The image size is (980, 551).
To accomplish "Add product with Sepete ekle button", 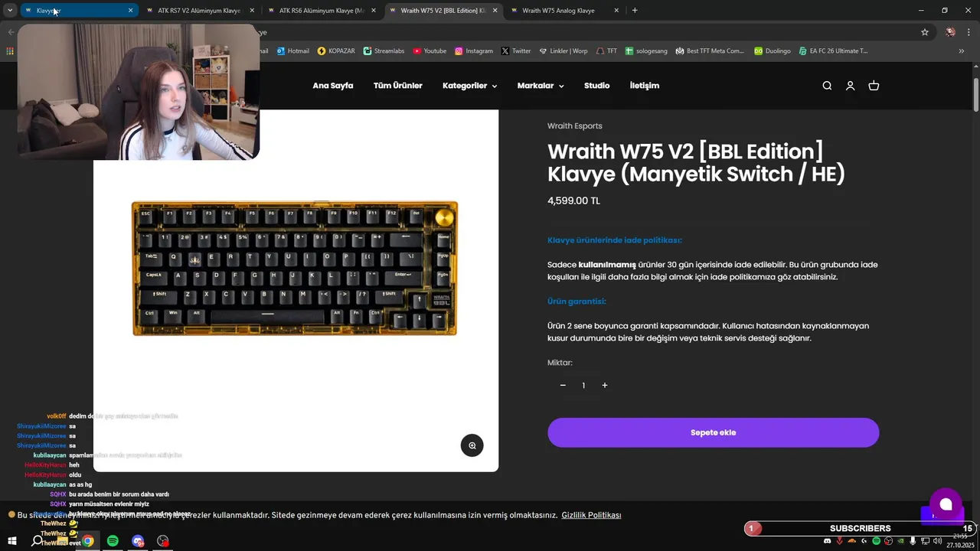I will click(x=713, y=432).
